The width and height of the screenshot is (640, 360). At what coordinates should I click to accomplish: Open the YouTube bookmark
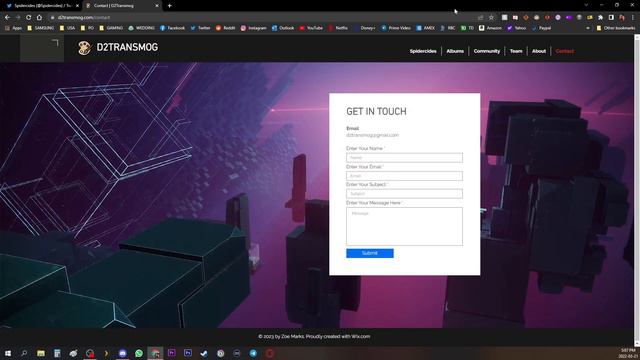pos(311,28)
